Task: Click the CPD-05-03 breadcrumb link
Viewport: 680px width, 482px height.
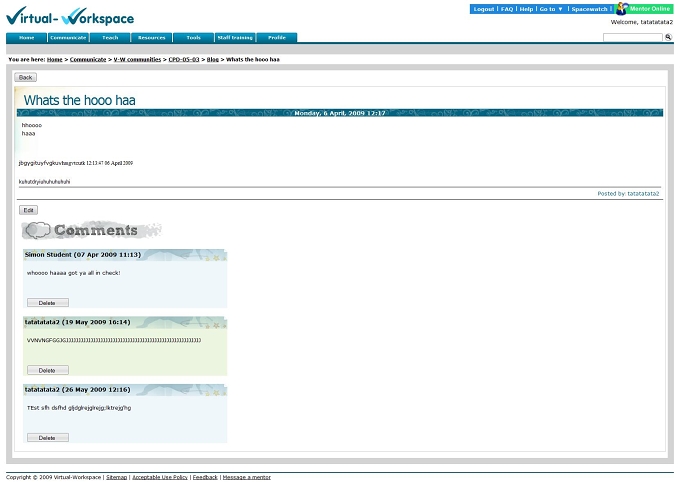Action: point(184,59)
